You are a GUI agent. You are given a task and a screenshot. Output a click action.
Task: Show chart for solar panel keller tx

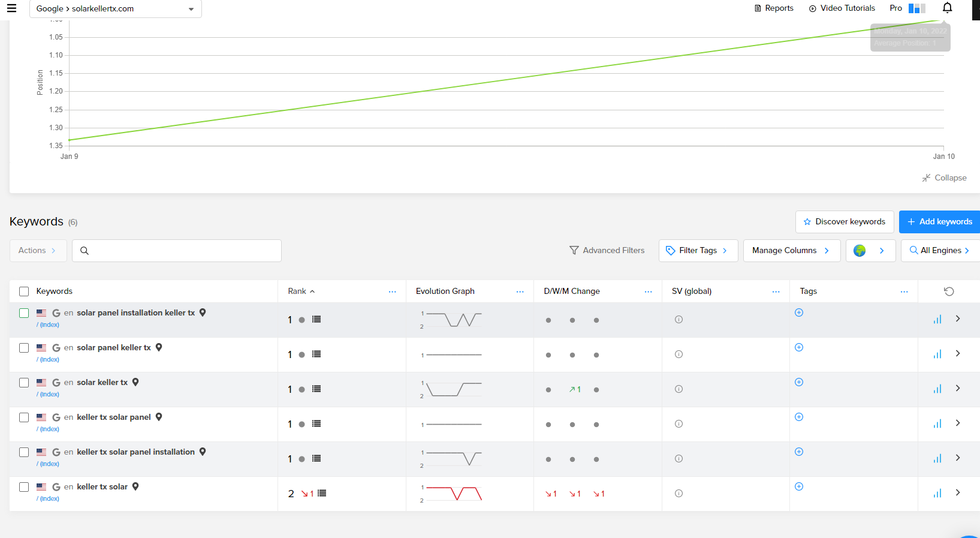(x=937, y=354)
